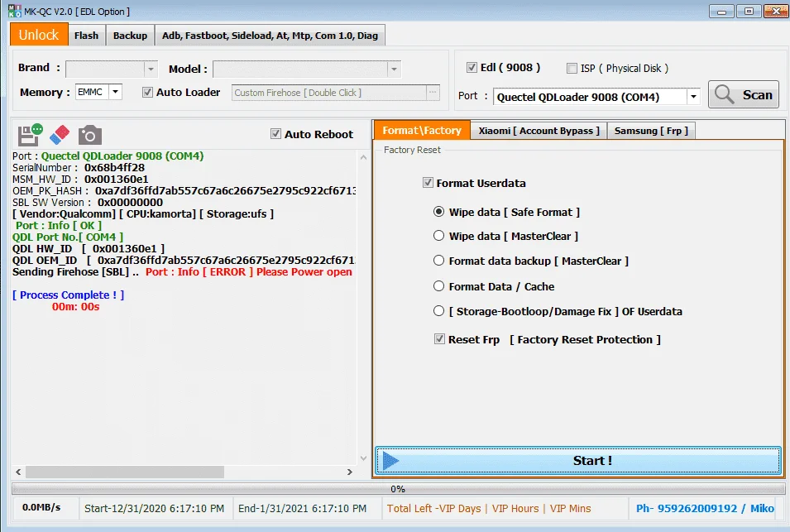Click SerialNumber 0x68b4ff28 log line

pyautogui.click(x=79, y=167)
